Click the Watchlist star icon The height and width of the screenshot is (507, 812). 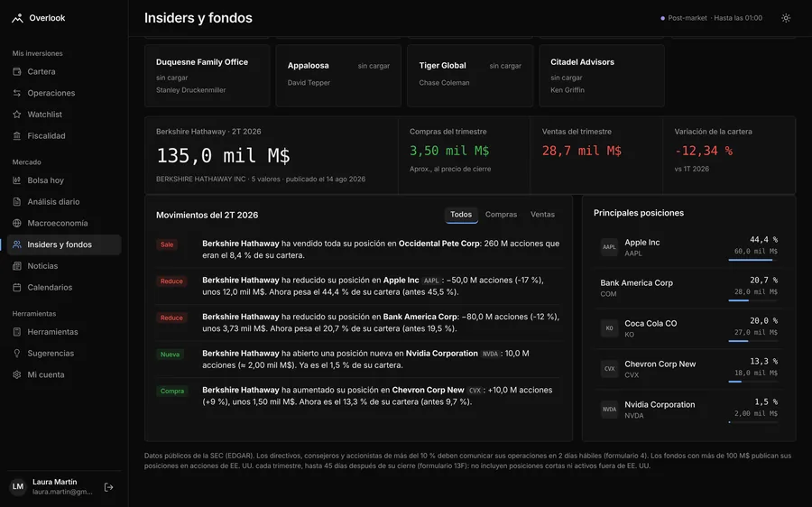click(x=17, y=115)
